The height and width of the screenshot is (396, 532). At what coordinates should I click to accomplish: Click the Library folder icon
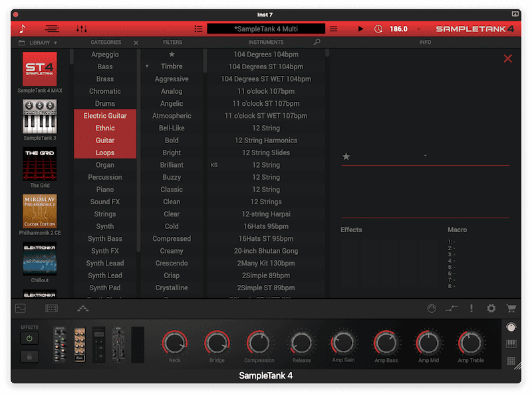tap(22, 43)
